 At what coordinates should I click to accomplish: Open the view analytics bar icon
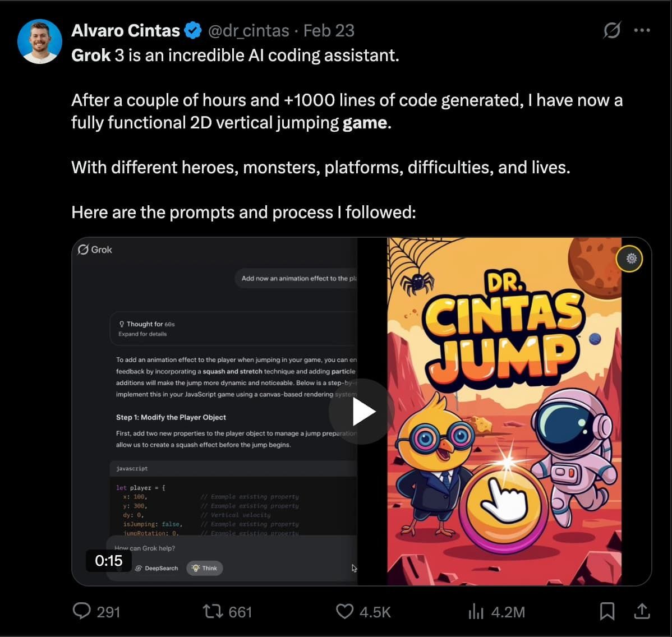(476, 611)
